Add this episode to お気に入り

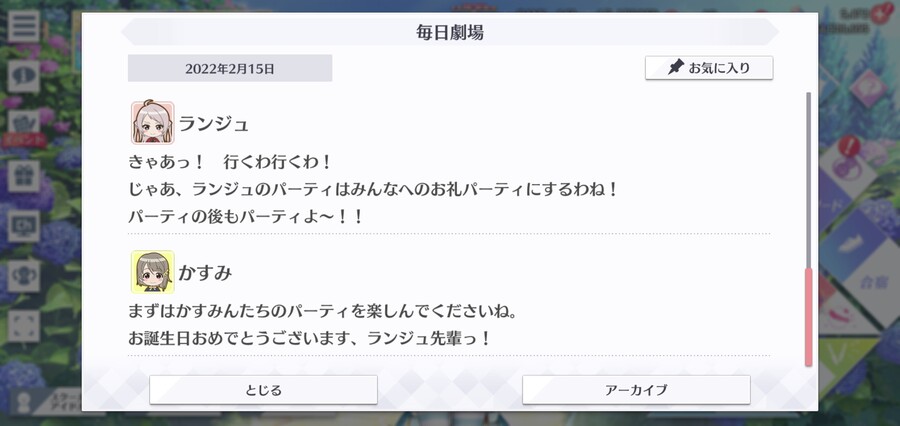coord(709,68)
